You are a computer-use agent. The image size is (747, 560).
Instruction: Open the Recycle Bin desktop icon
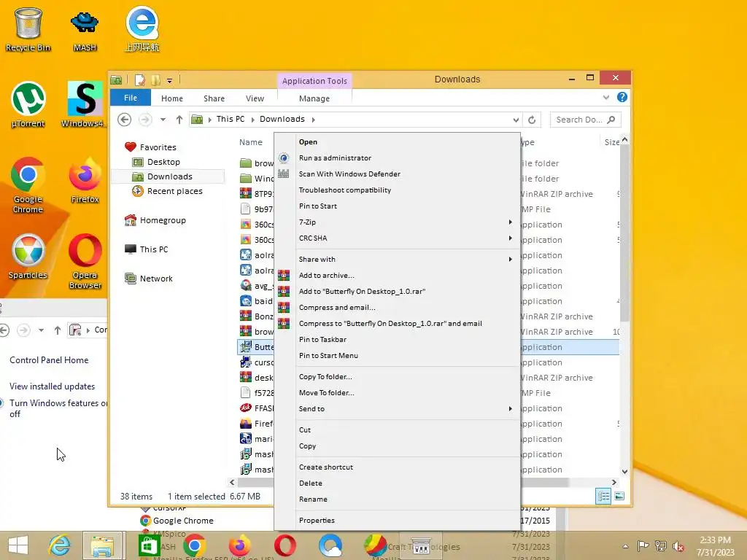point(28,29)
